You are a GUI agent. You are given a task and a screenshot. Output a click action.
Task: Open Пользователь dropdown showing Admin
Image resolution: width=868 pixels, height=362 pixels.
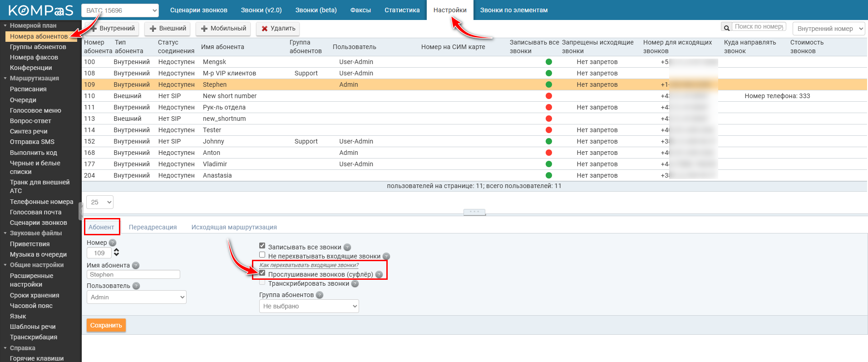pos(137,297)
